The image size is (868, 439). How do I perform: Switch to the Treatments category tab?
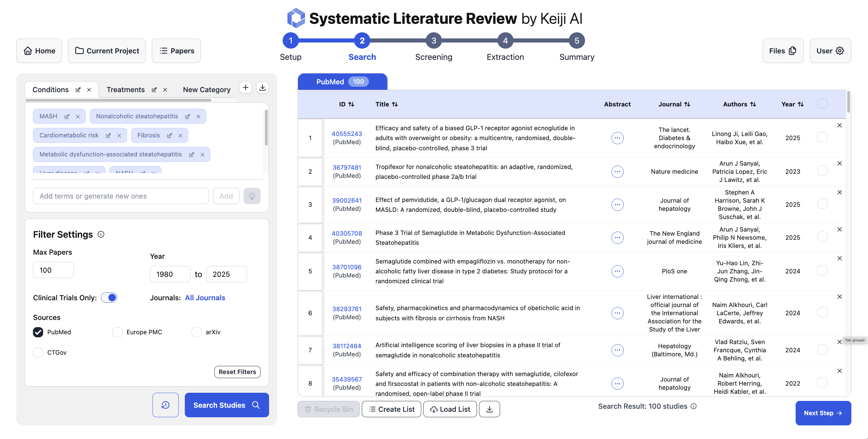click(126, 89)
